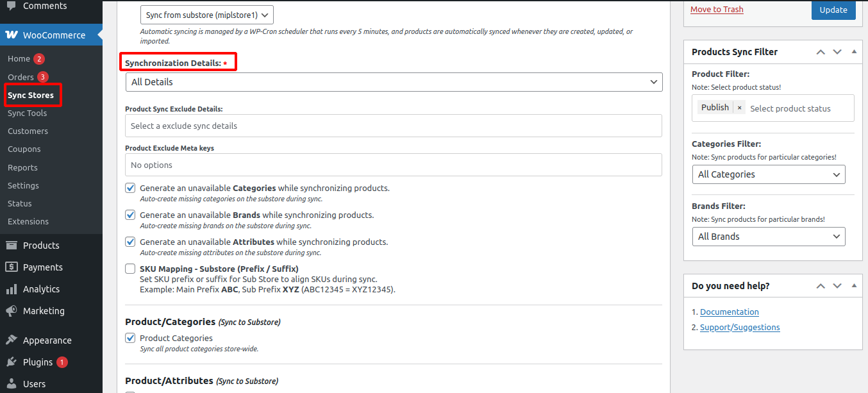
Task: Remove the Publish tag from product filter
Action: pos(739,108)
